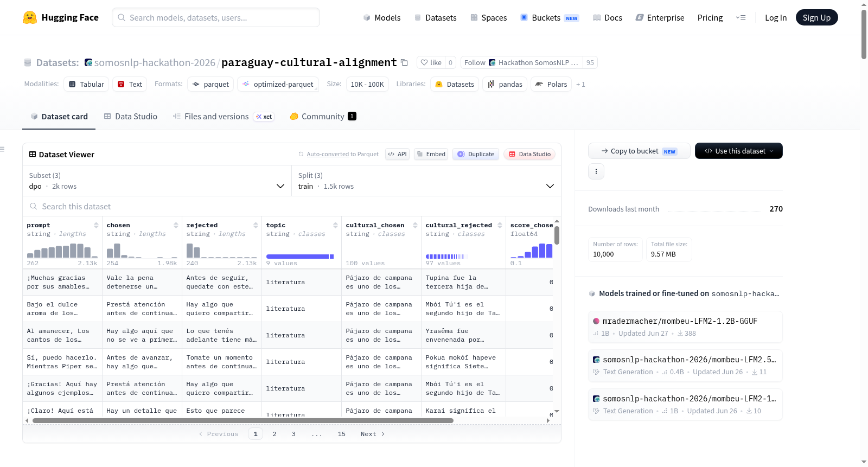The height and width of the screenshot is (467, 868).
Task: Go to the Next page
Action: click(x=373, y=434)
